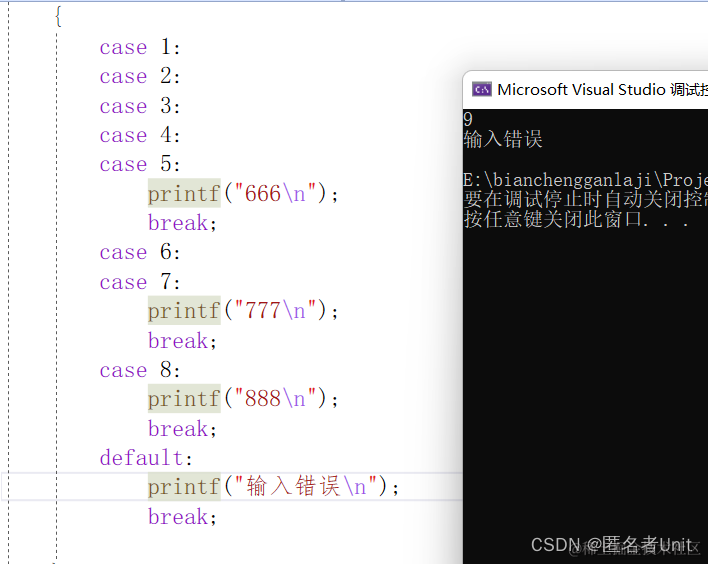Click the break after printf 666
This screenshot has height=564, width=708.
pos(182,223)
